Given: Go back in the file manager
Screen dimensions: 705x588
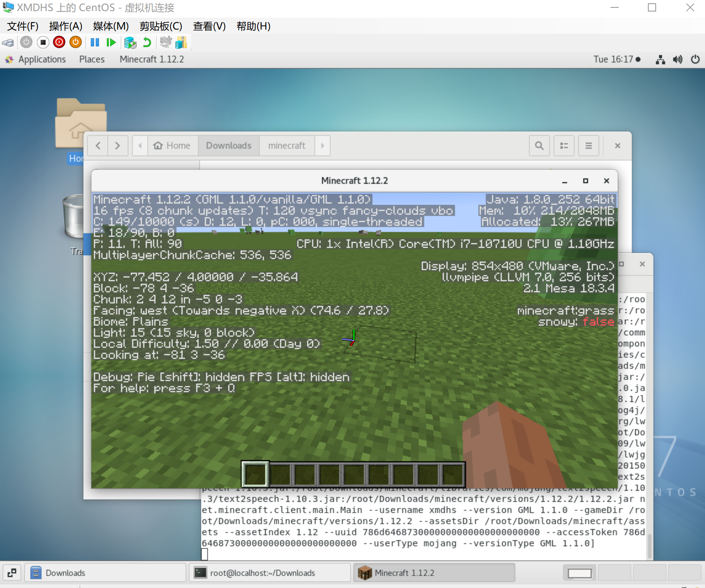Looking at the screenshot, I should point(98,146).
